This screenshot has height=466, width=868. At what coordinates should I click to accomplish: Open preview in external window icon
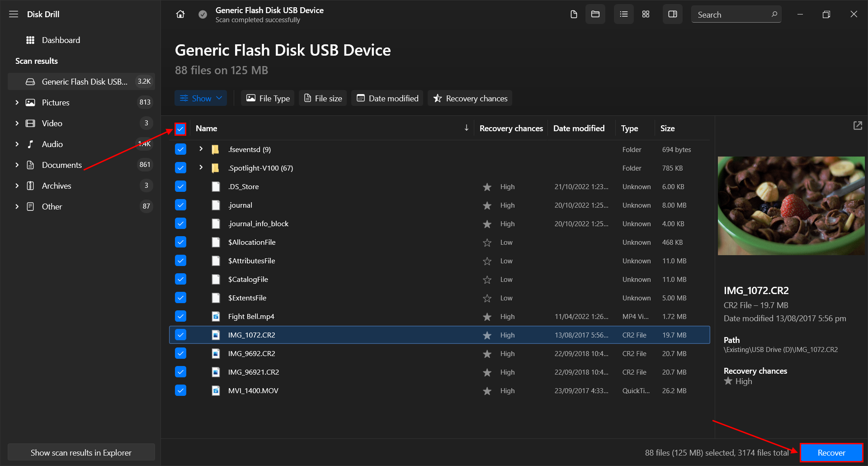click(x=858, y=125)
